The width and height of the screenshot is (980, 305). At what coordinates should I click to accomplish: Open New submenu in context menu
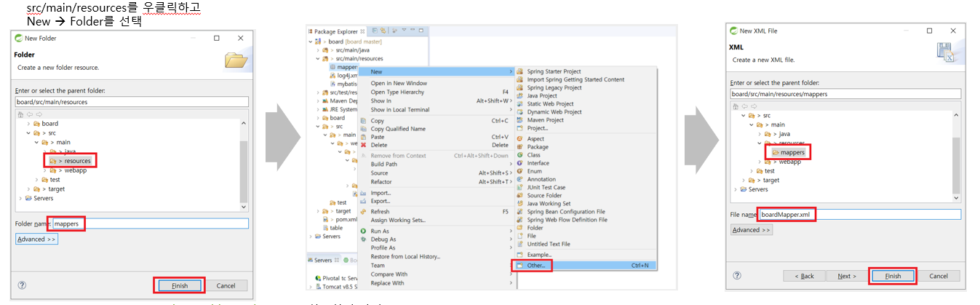coord(435,71)
